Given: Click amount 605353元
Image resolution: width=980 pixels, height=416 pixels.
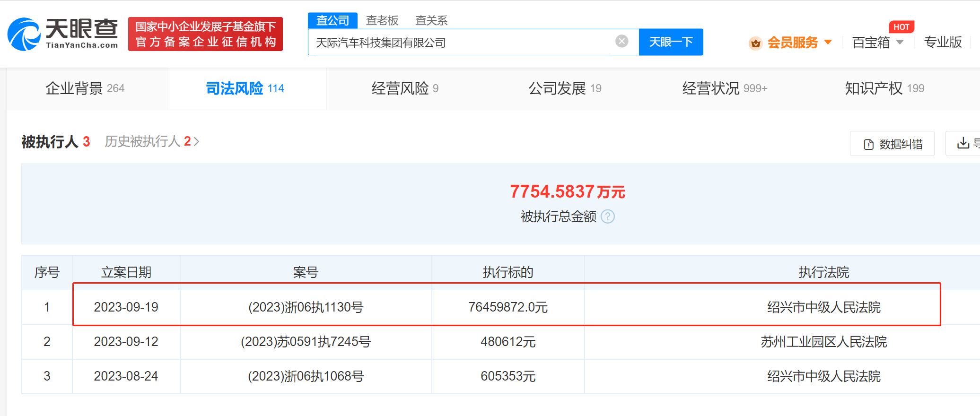Looking at the screenshot, I should 508,376.
